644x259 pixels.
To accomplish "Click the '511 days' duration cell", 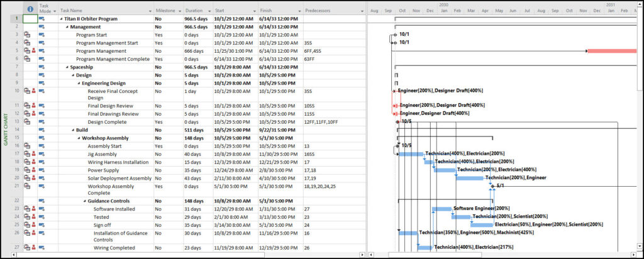I will coord(198,130).
